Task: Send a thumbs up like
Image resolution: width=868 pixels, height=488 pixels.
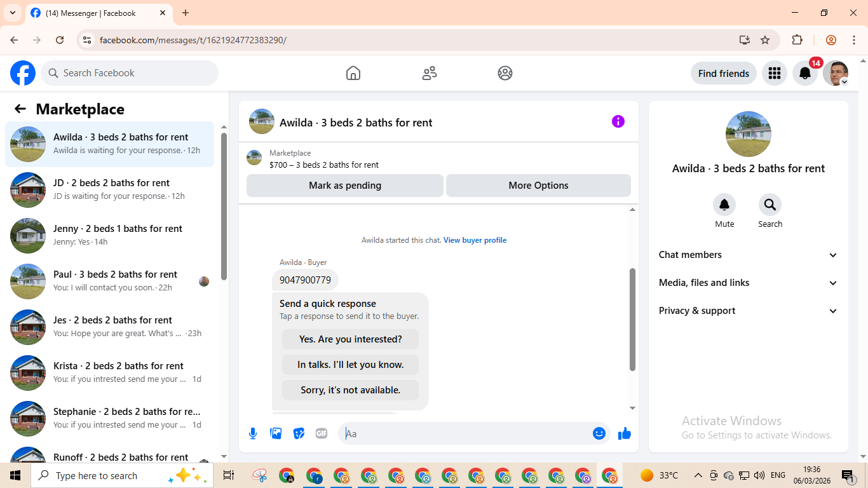Action: tap(625, 433)
